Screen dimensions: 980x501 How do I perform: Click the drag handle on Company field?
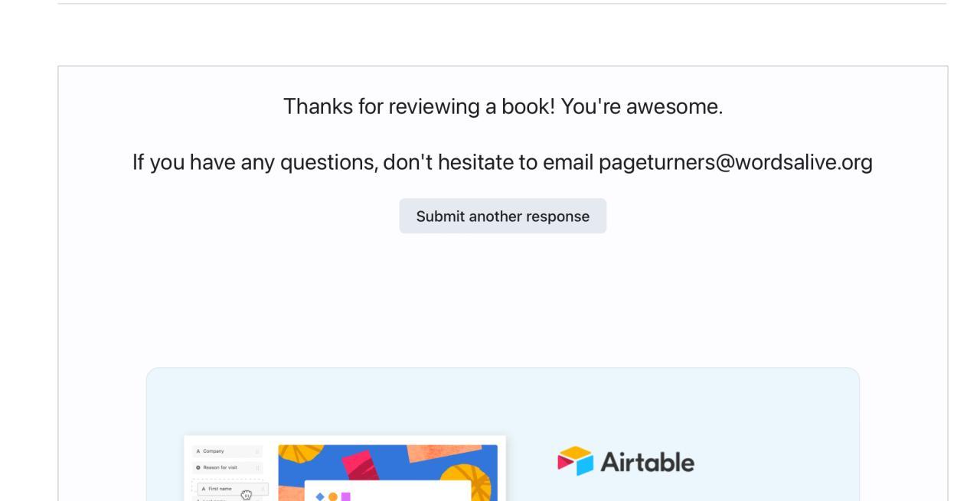click(x=257, y=451)
